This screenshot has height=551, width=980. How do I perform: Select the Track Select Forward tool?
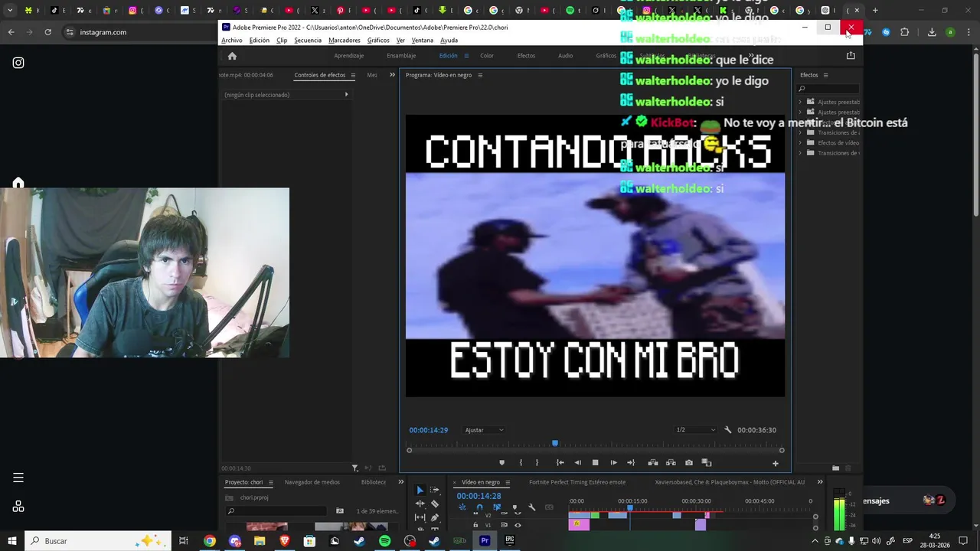[435, 490]
